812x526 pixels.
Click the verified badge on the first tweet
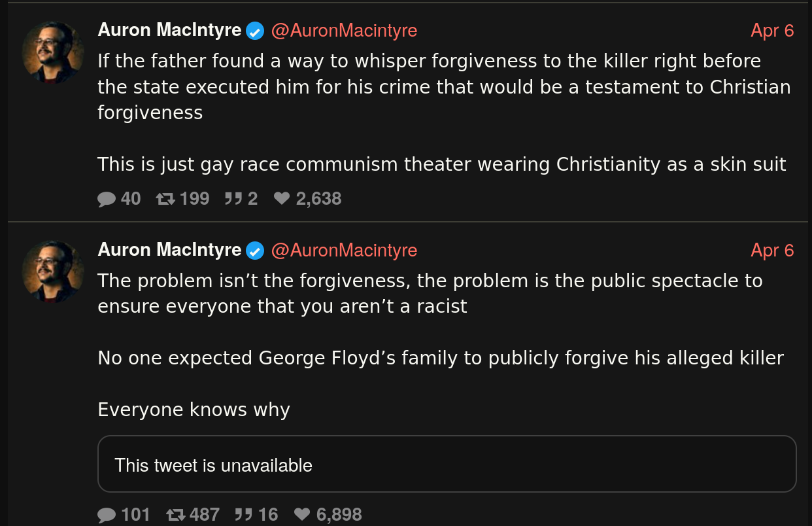[255, 31]
